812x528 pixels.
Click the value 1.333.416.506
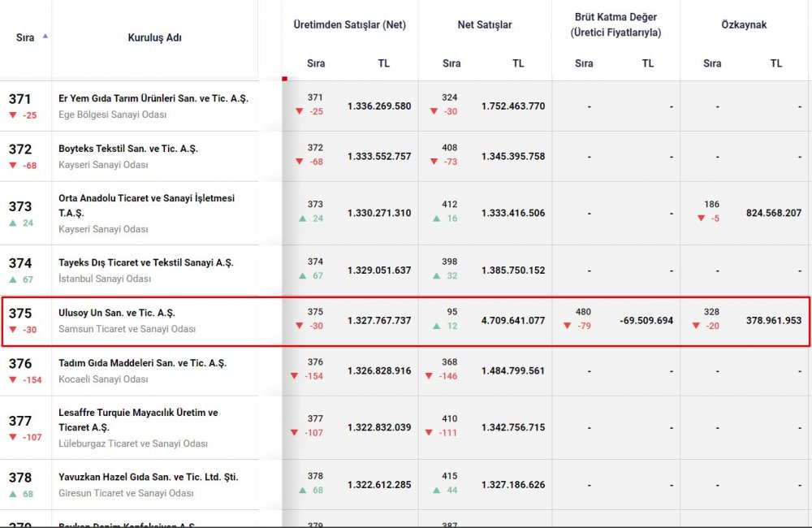pyautogui.click(x=513, y=213)
